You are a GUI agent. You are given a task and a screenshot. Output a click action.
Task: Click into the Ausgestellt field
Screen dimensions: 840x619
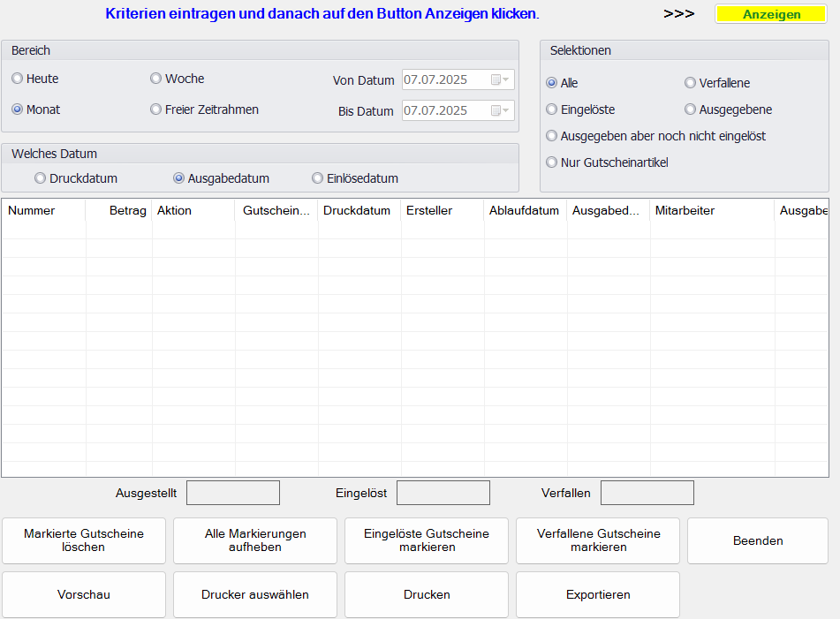(232, 493)
